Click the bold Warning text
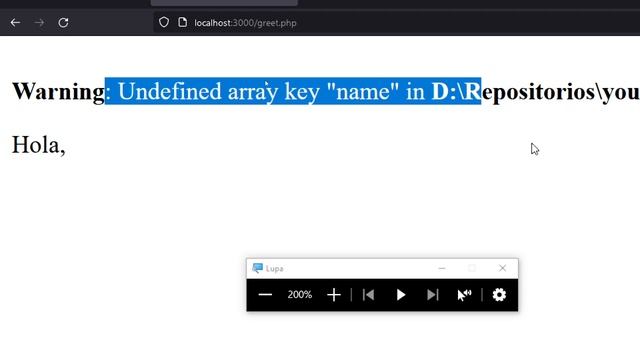The height and width of the screenshot is (360, 640). point(58,91)
